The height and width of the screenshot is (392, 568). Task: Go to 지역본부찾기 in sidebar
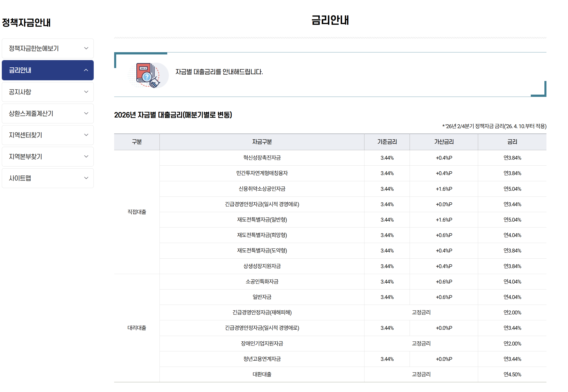(26, 157)
